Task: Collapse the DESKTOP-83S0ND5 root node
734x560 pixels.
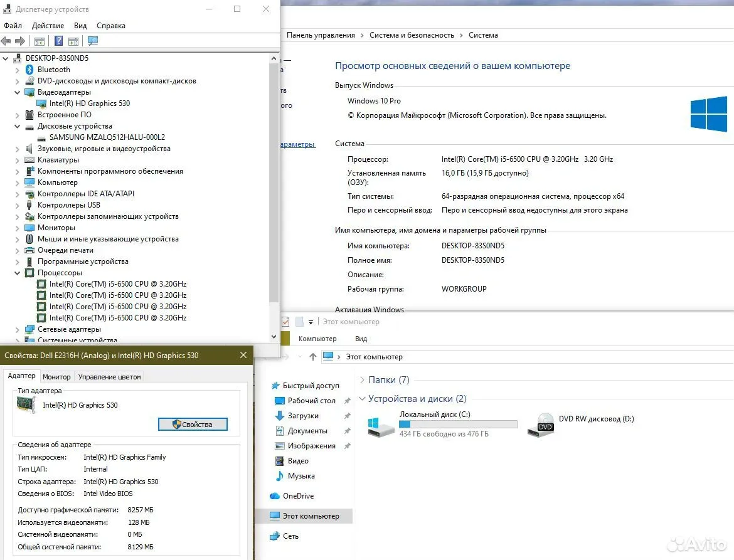Action: point(6,58)
